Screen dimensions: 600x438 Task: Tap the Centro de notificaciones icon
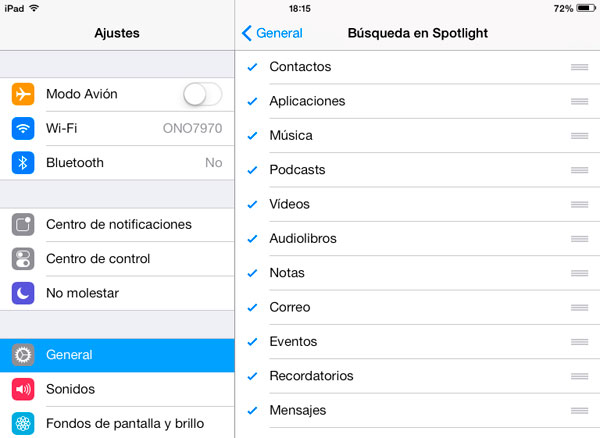23,225
